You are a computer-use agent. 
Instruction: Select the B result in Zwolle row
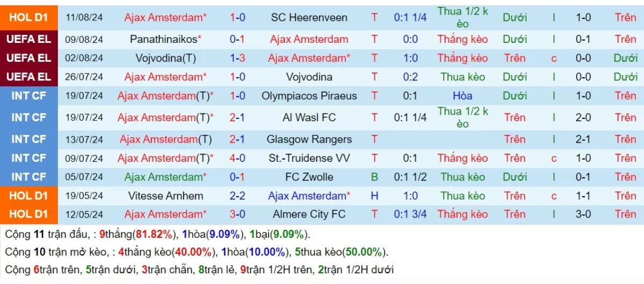tap(374, 177)
